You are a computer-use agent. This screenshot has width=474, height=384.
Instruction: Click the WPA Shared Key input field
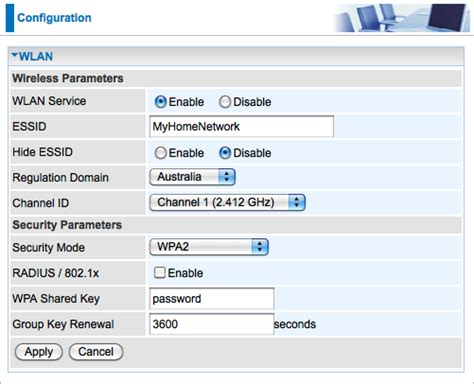click(x=212, y=299)
